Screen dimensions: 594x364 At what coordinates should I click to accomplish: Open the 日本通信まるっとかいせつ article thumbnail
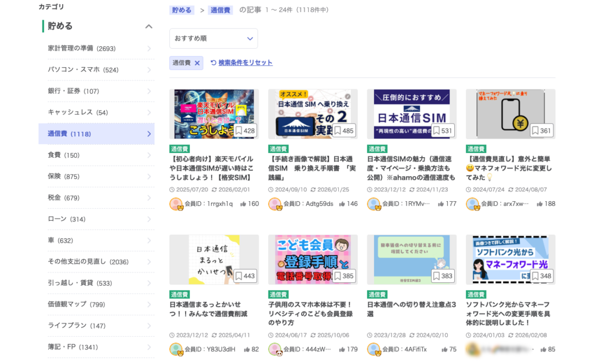[x=214, y=259]
